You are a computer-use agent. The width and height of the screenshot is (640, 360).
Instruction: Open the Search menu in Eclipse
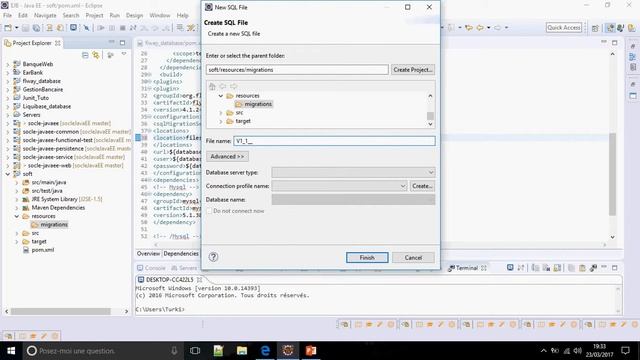pos(71,15)
